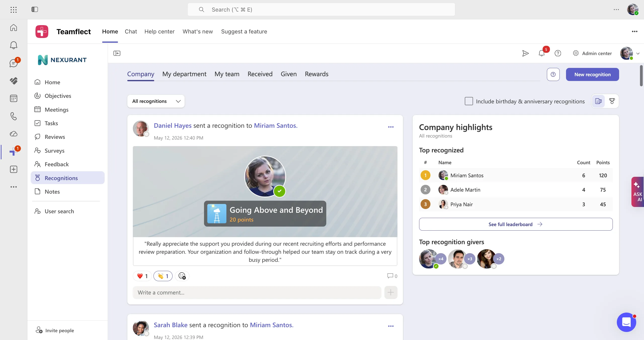Open options menu on Daniel Hayes recognition
The height and width of the screenshot is (340, 644).
[x=391, y=127]
